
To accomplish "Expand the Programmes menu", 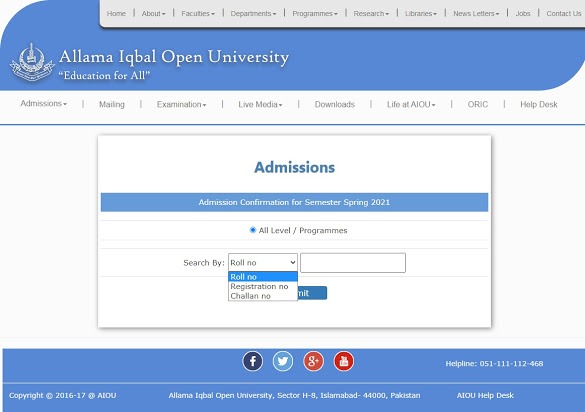I will point(315,13).
